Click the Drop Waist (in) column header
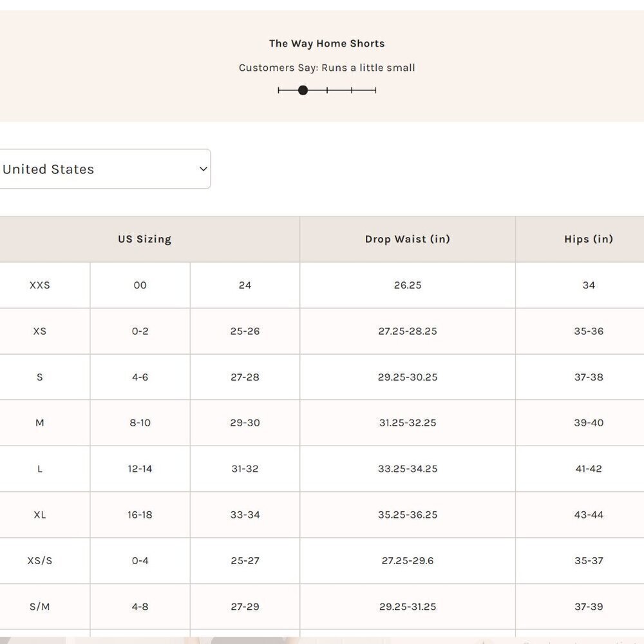The image size is (644, 644). tap(407, 239)
